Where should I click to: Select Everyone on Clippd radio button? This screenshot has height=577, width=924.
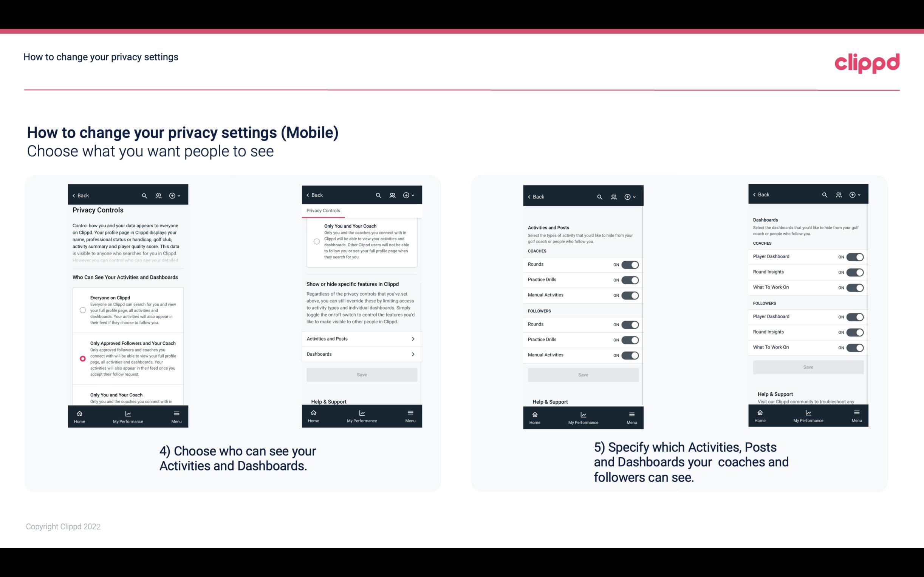click(82, 309)
